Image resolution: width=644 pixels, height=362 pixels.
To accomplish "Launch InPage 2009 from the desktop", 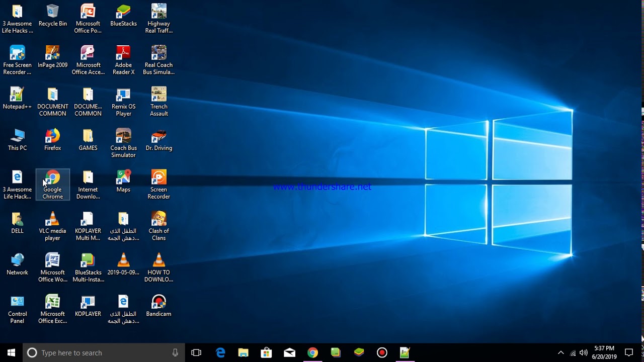I will tap(52, 58).
